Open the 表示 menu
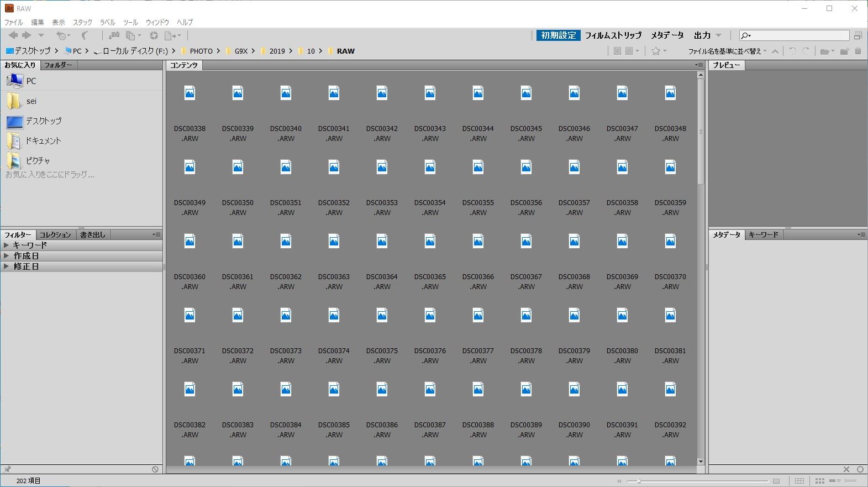 click(x=59, y=22)
